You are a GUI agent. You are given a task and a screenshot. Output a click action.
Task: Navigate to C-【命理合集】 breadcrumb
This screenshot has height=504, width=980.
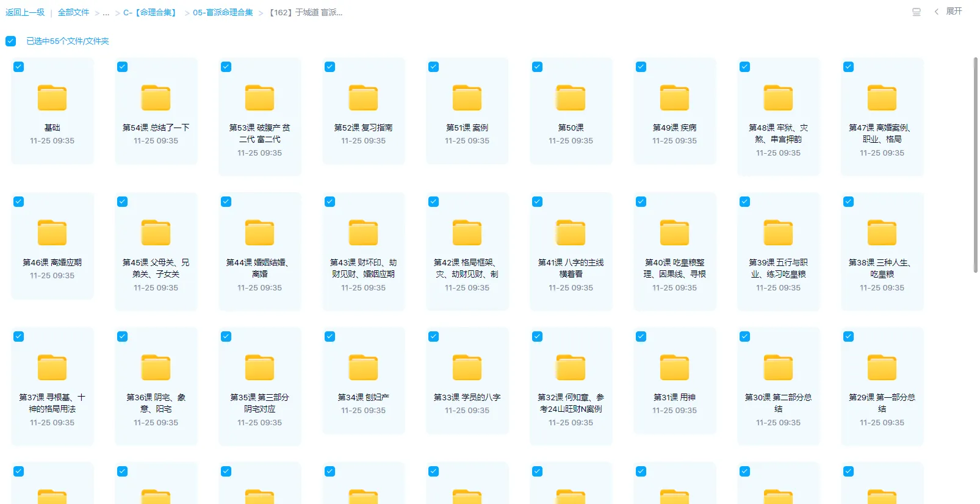tap(151, 12)
